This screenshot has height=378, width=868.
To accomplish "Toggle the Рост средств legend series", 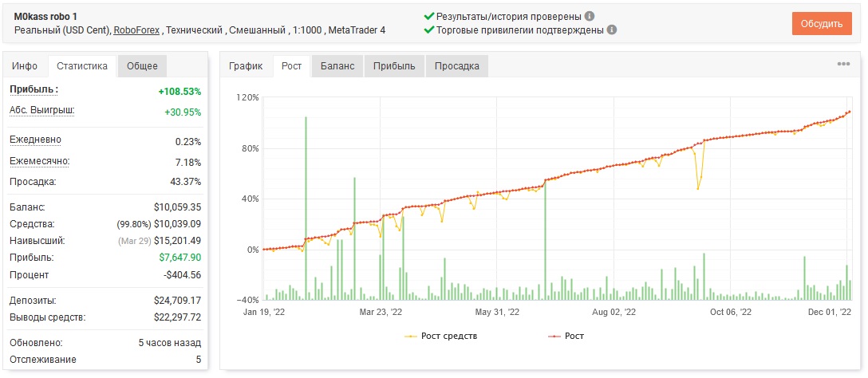I will pyautogui.click(x=440, y=336).
